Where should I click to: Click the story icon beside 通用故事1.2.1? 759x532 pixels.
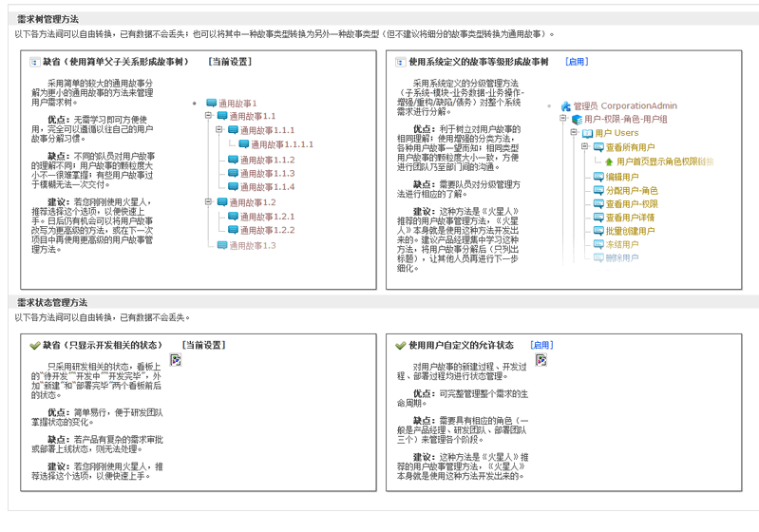coord(234,217)
